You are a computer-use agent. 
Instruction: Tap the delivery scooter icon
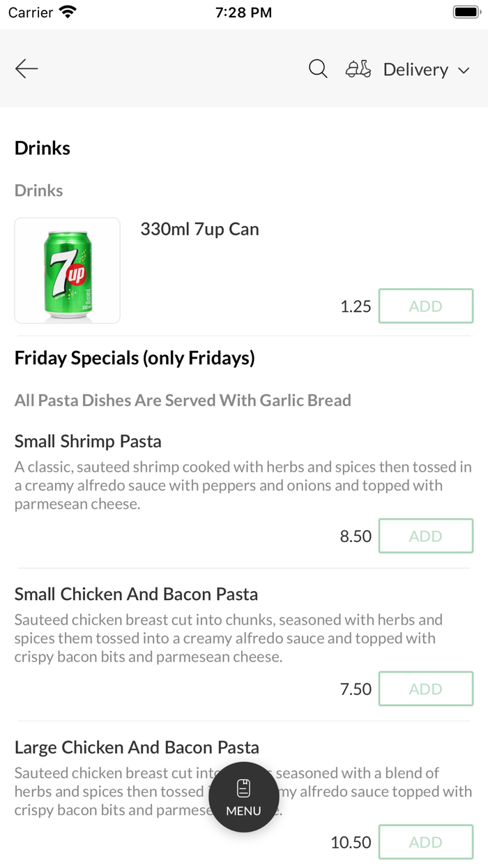(358, 69)
